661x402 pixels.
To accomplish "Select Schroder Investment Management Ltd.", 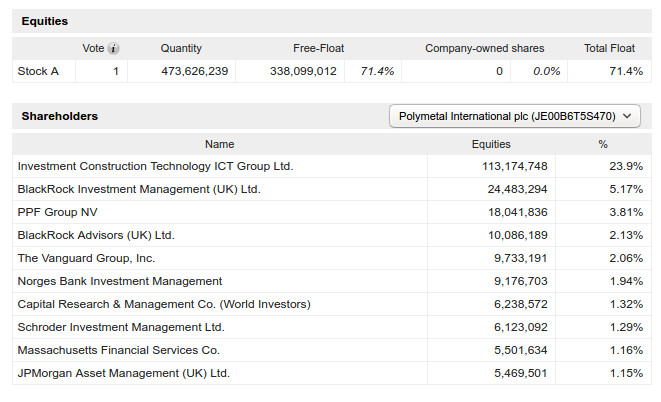I will 121,327.
